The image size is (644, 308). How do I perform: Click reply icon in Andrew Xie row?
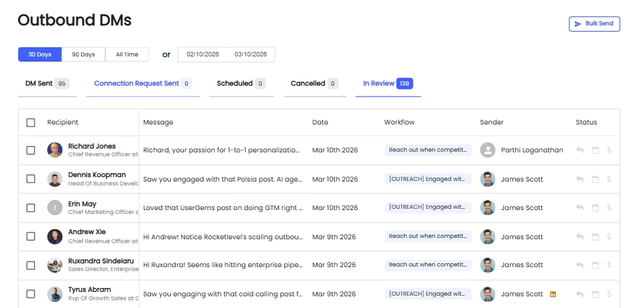click(580, 237)
